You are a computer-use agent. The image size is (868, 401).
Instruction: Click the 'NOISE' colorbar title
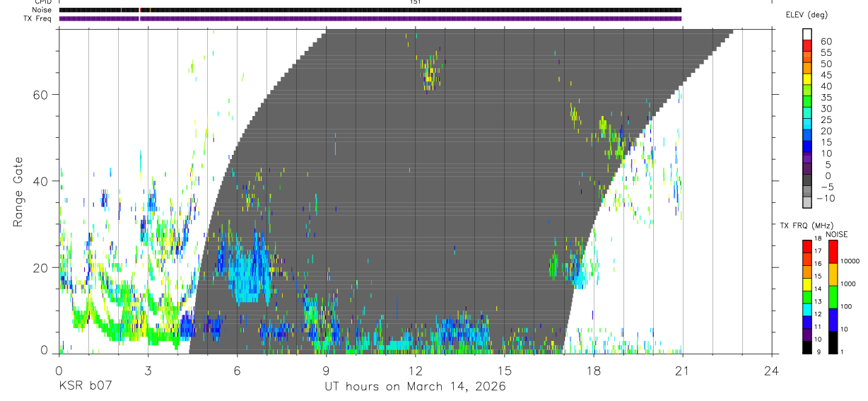pyautogui.click(x=836, y=234)
